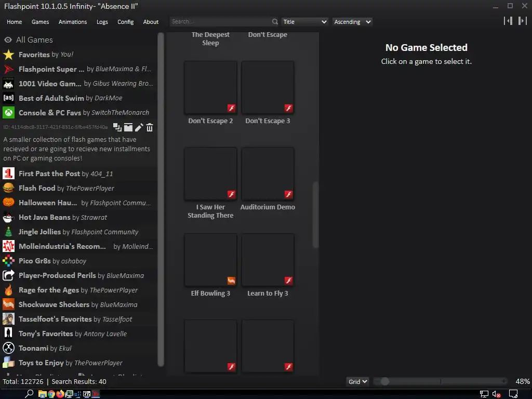The image size is (532, 399).
Task: Open the Grid layout dropdown
Action: point(357,382)
